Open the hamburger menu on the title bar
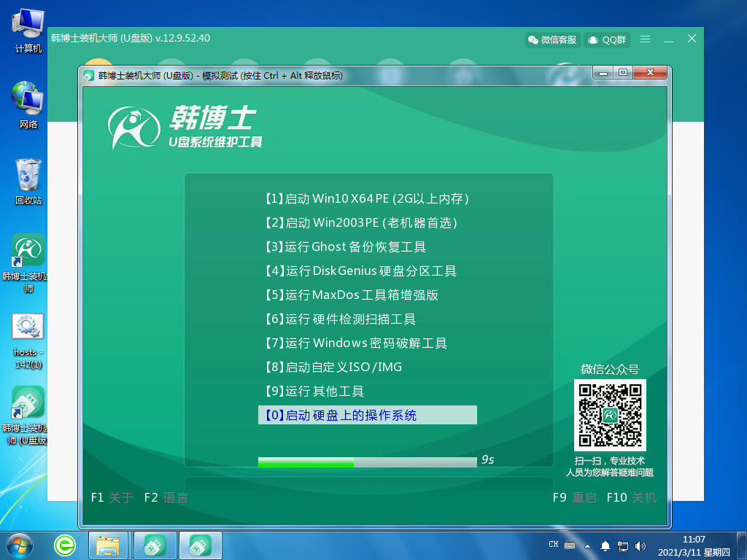The height and width of the screenshot is (560, 747). click(x=645, y=39)
